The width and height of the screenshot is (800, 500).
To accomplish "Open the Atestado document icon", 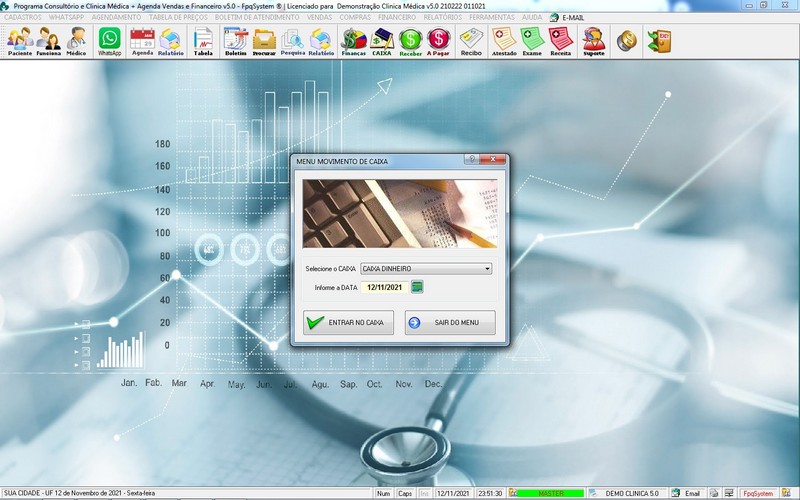I will point(504,41).
